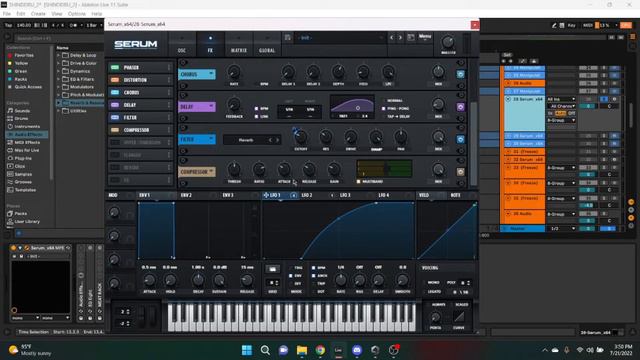Go to previous Serum preset
This screenshot has height=360, width=640.
pyautogui.click(x=392, y=38)
